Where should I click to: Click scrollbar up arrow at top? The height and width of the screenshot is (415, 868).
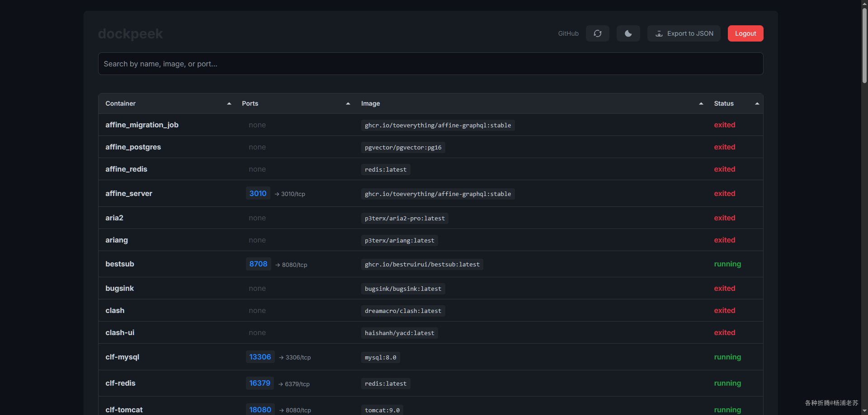(x=864, y=3)
